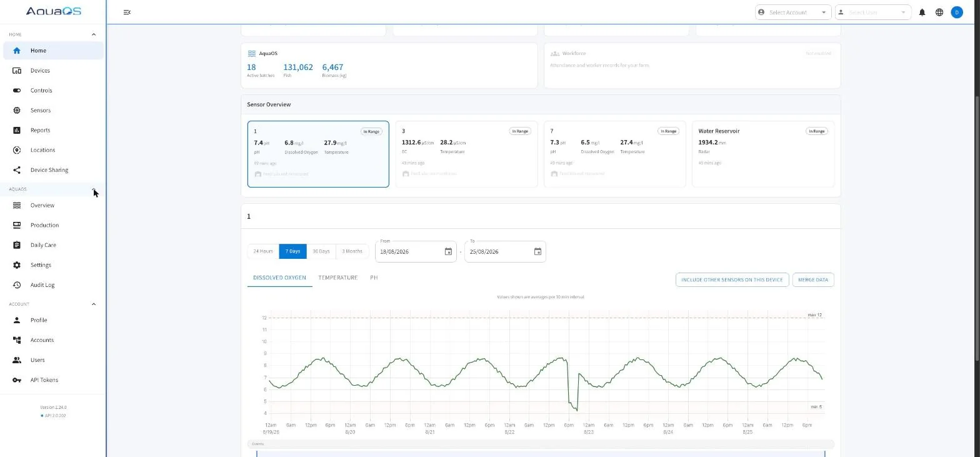This screenshot has height=457, width=980.
Task: Open API Tokens key icon
Action: tap(17, 380)
